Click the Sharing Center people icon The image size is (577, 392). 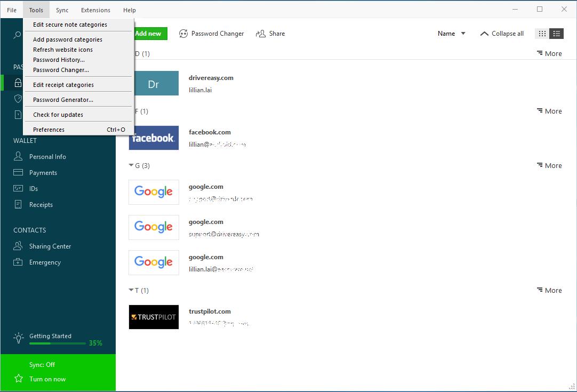(18, 246)
